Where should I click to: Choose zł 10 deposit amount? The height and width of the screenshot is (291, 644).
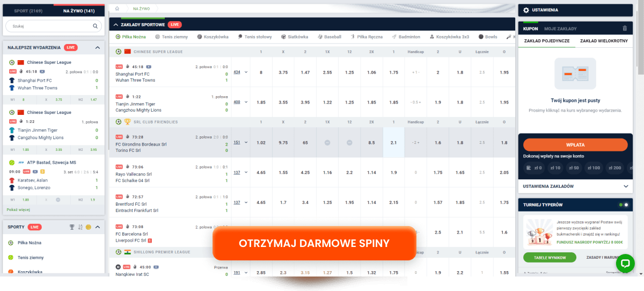tap(554, 168)
